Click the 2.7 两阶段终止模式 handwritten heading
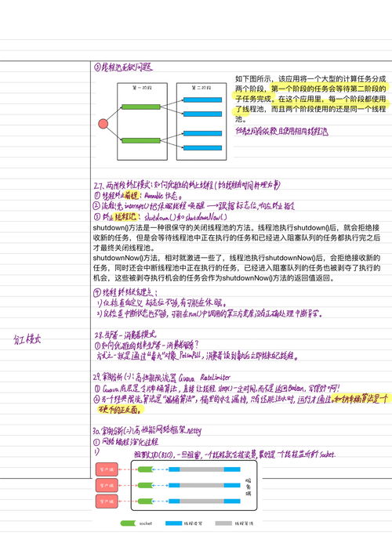Image resolution: width=392 pixels, height=554 pixels. [x=187, y=185]
